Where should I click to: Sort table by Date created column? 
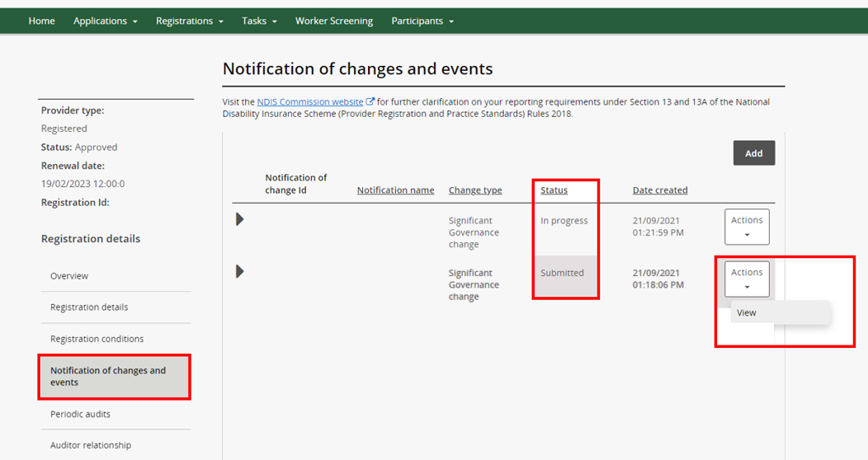pos(660,190)
